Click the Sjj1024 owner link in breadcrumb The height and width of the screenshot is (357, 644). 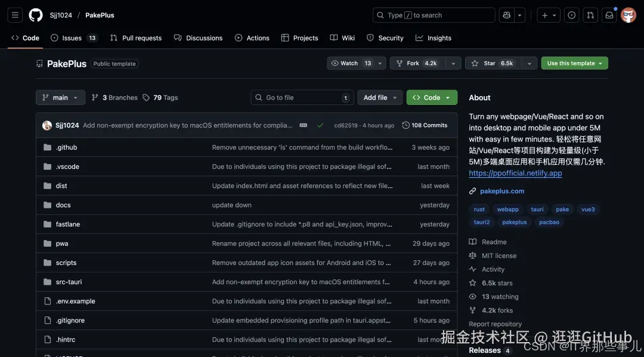(x=61, y=15)
